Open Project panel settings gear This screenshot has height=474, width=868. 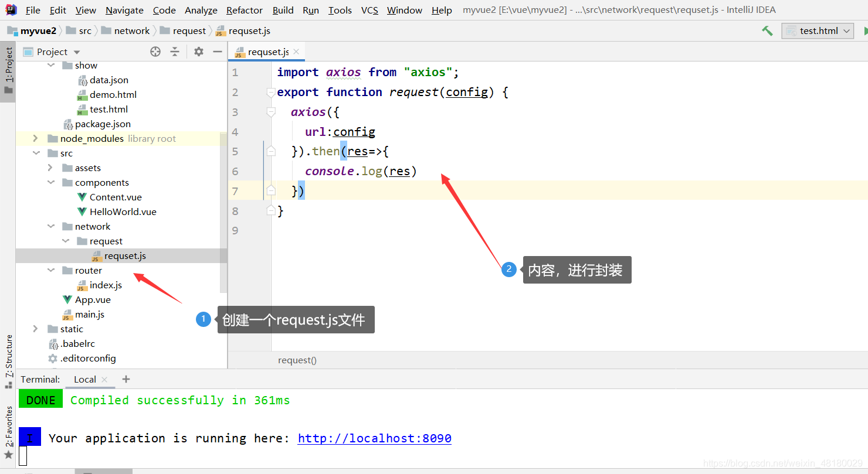point(199,52)
